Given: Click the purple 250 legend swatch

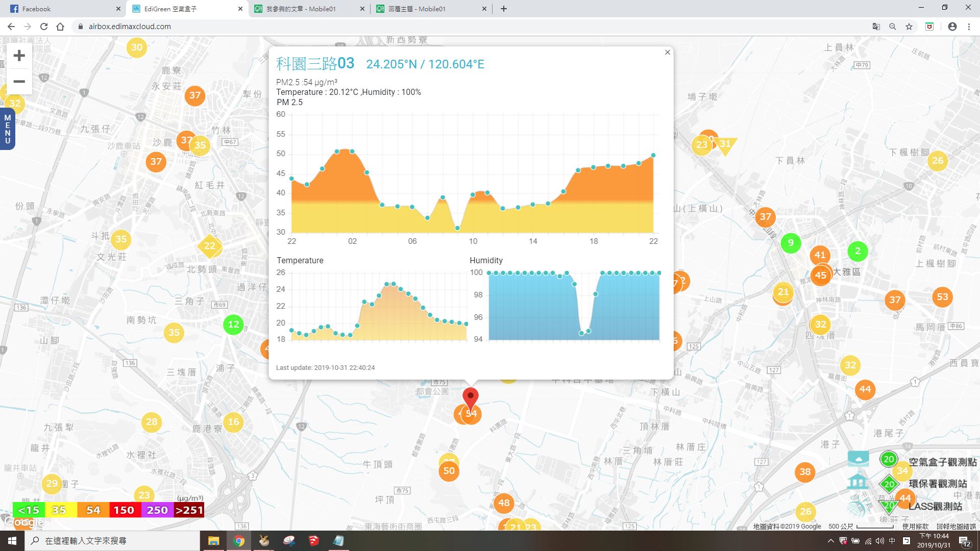Looking at the screenshot, I should pos(157,510).
